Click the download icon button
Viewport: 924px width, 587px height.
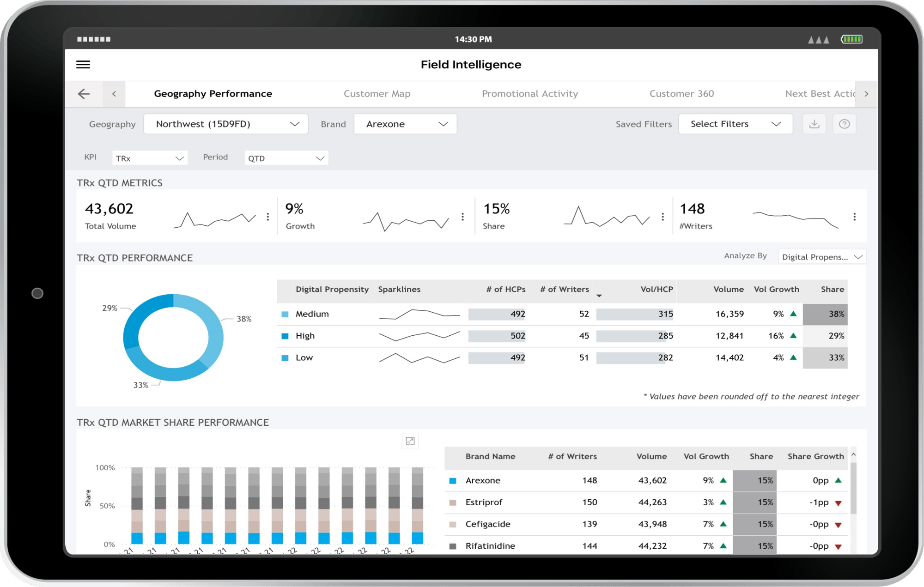[815, 124]
